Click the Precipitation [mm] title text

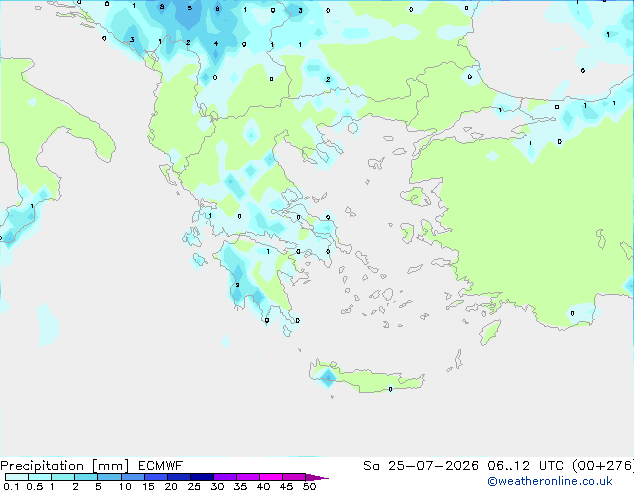pyautogui.click(x=65, y=466)
